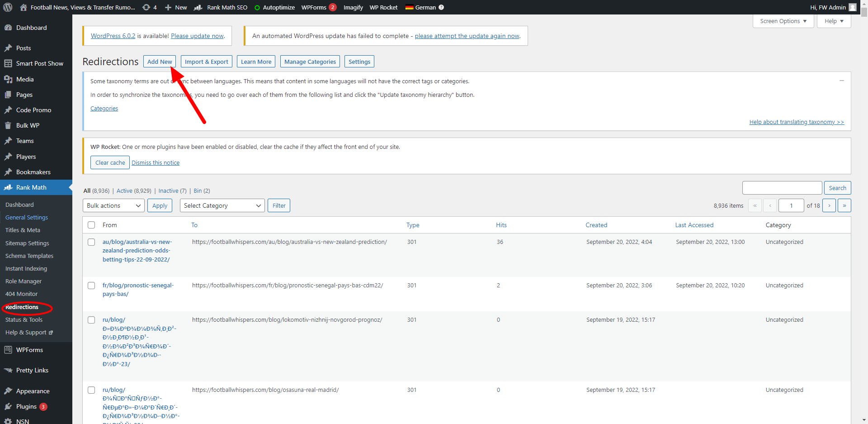Viewport: 868px width, 424px height.
Task: Collapse the taxonomy sync notice
Action: point(841,81)
